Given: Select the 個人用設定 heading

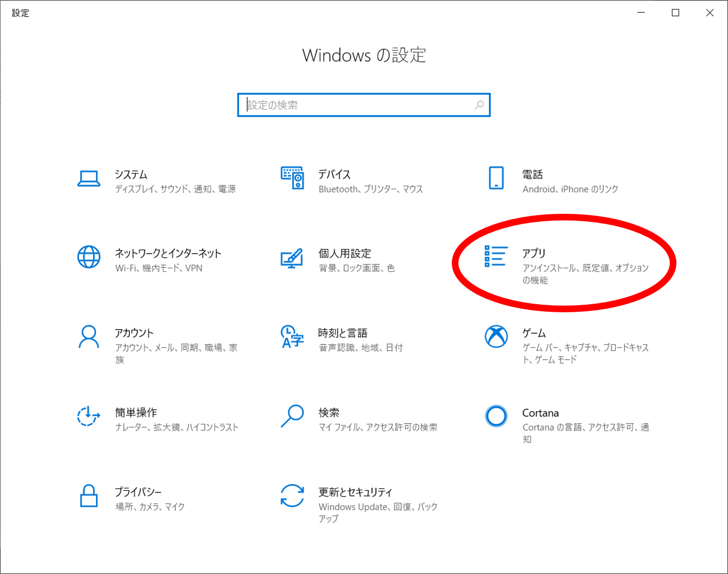Looking at the screenshot, I should pos(345,254).
